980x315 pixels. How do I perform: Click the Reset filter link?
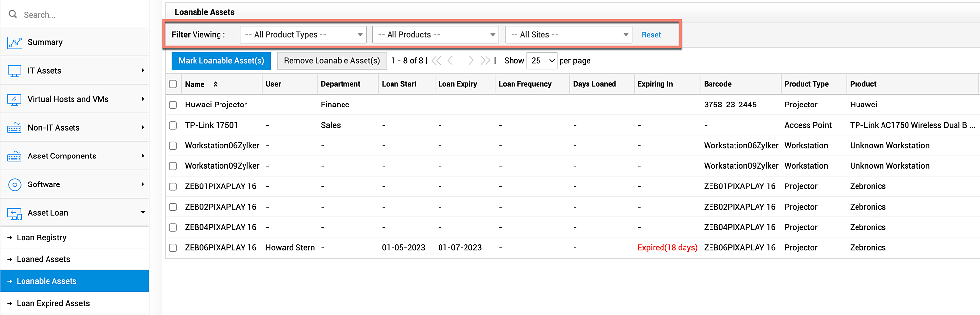point(651,35)
